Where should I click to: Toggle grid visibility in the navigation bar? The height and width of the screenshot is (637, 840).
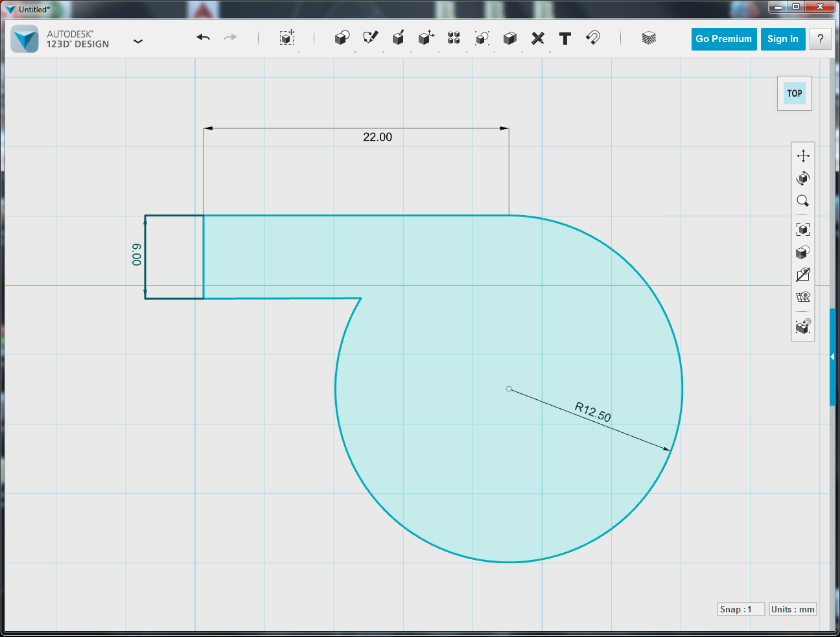[x=803, y=297]
